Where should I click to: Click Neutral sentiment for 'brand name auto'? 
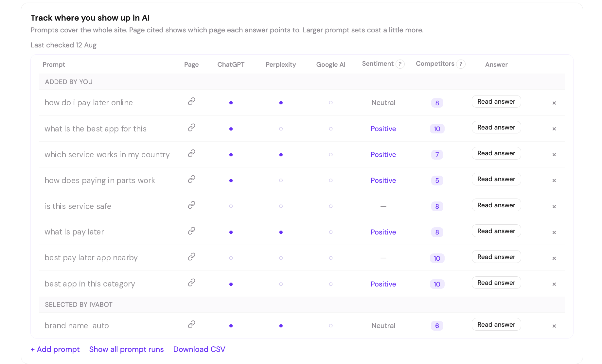pos(383,326)
